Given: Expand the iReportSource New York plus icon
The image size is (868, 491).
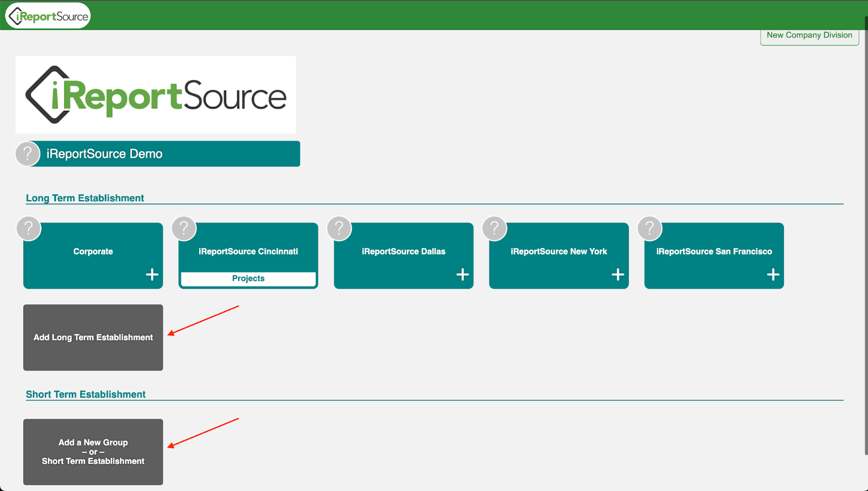Looking at the screenshot, I should pyautogui.click(x=617, y=275).
